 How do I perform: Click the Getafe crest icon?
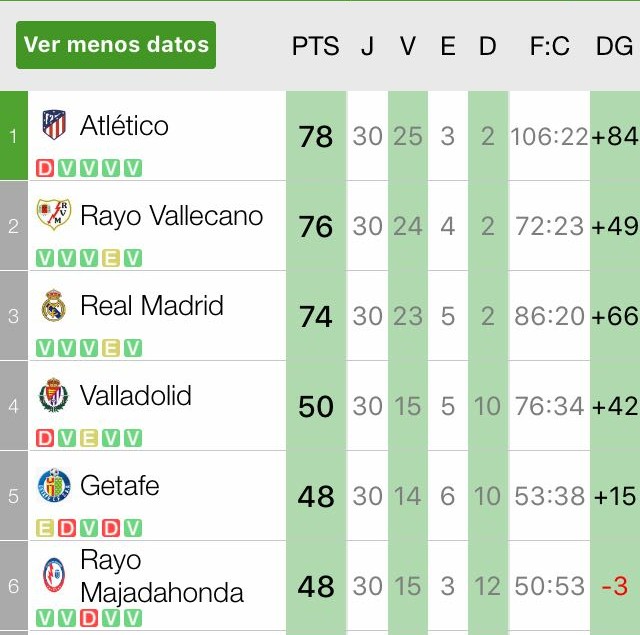point(54,486)
